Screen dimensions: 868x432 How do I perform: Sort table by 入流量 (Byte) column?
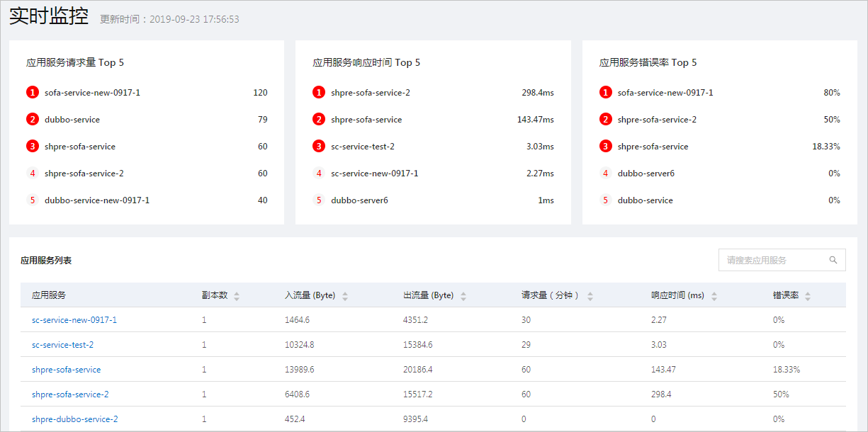point(344,296)
